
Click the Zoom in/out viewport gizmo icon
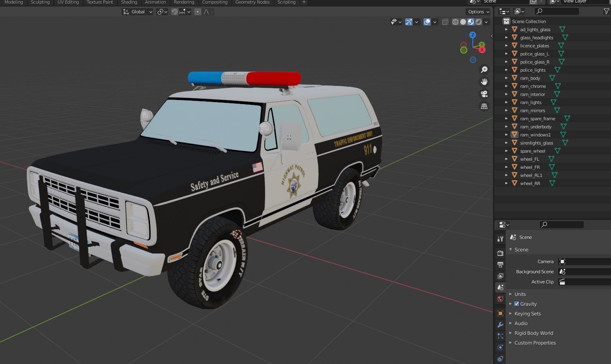tap(484, 70)
